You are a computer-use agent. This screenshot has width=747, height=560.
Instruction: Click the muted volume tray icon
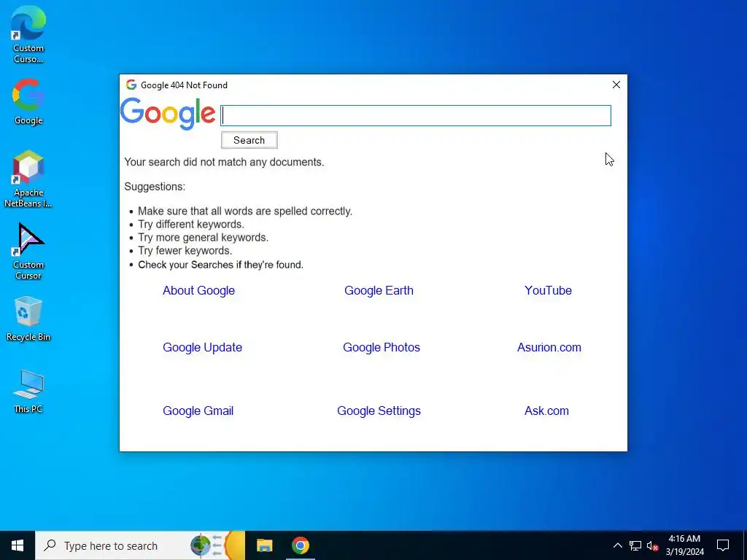(x=652, y=545)
